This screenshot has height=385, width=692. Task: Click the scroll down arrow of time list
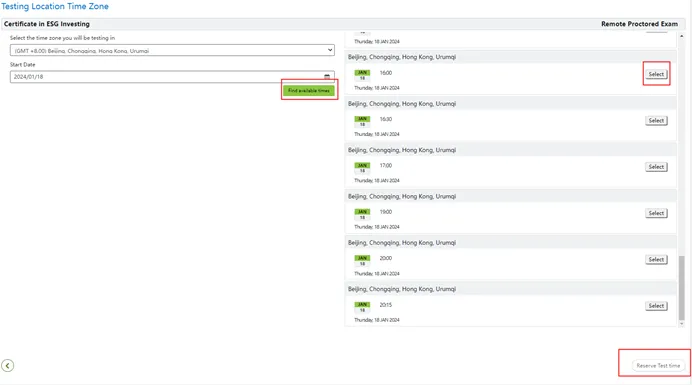[681, 324]
